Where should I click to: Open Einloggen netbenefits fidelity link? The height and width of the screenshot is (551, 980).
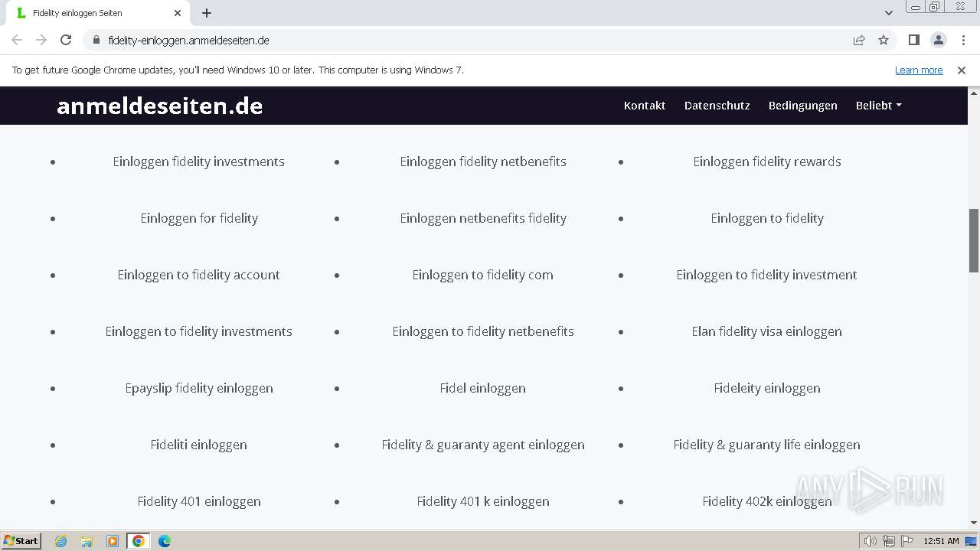point(483,218)
